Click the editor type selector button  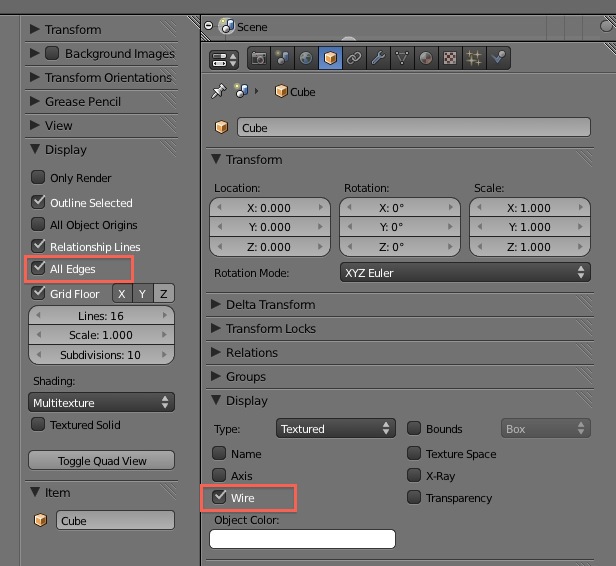(x=224, y=60)
